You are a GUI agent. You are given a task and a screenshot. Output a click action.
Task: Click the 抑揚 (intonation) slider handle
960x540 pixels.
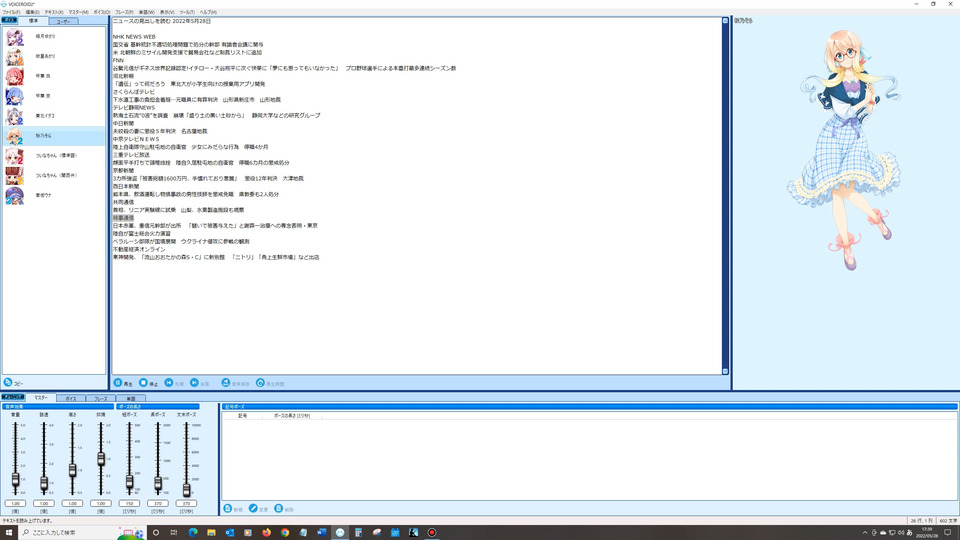[x=101, y=459]
